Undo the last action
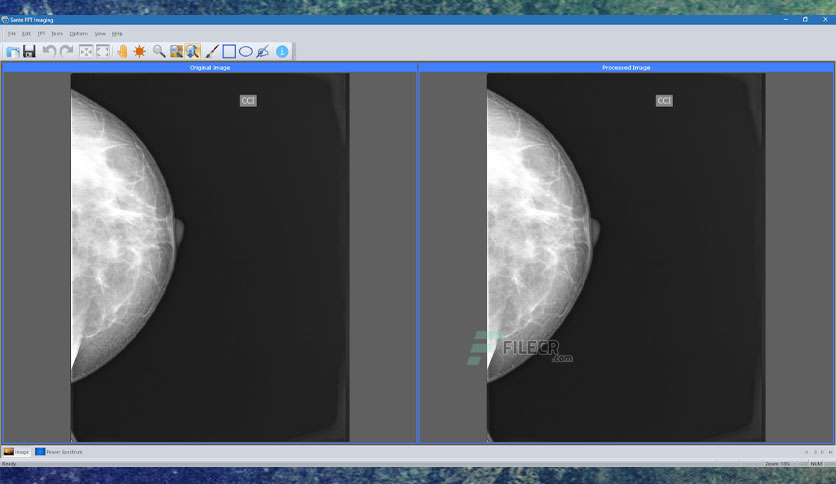 [x=49, y=51]
